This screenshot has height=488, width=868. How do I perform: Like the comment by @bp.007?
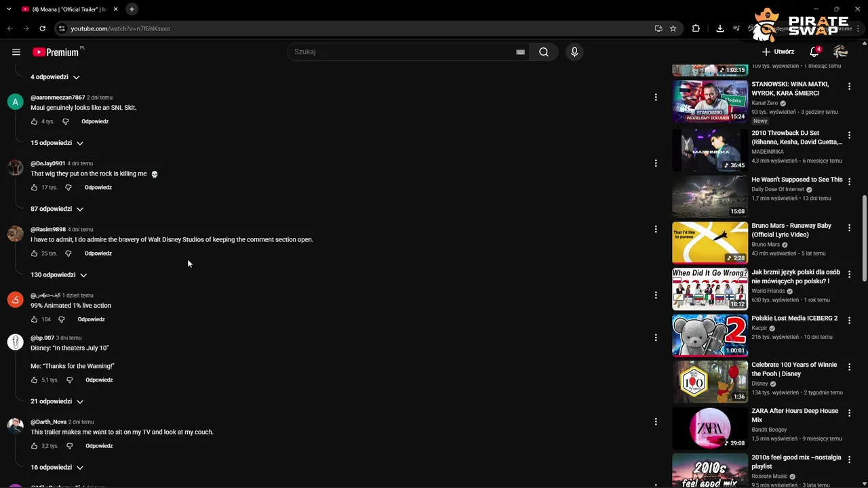pyautogui.click(x=34, y=380)
